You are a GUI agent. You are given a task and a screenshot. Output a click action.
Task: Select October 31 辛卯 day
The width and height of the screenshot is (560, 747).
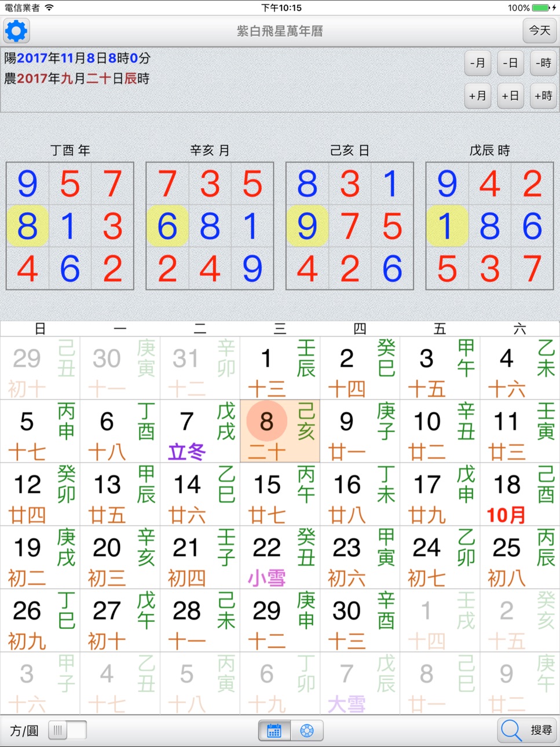click(x=200, y=368)
